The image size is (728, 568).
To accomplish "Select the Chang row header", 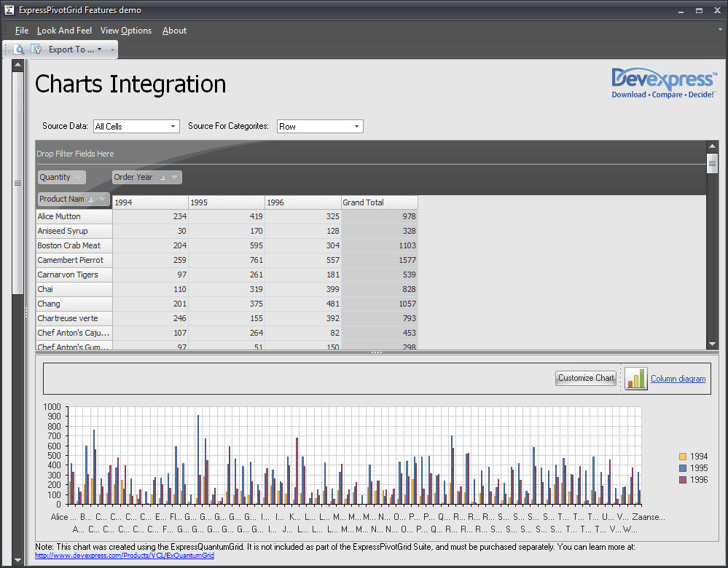I will pos(74,304).
